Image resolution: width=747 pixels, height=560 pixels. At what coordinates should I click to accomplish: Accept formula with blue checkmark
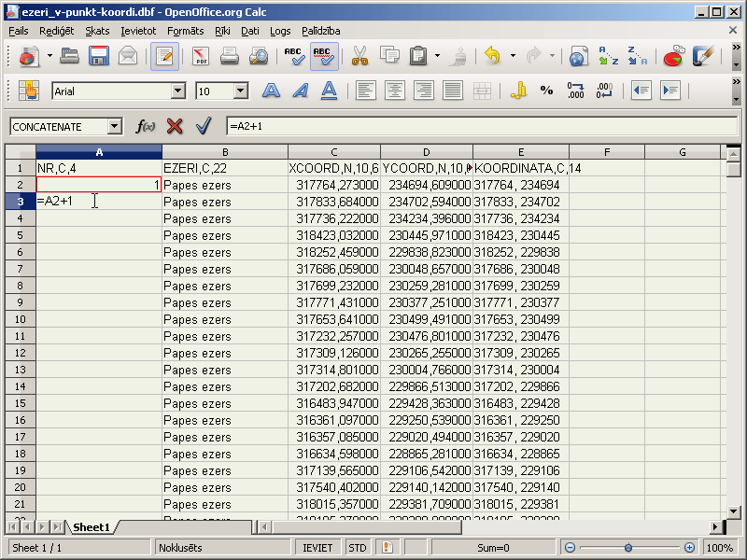coord(204,127)
